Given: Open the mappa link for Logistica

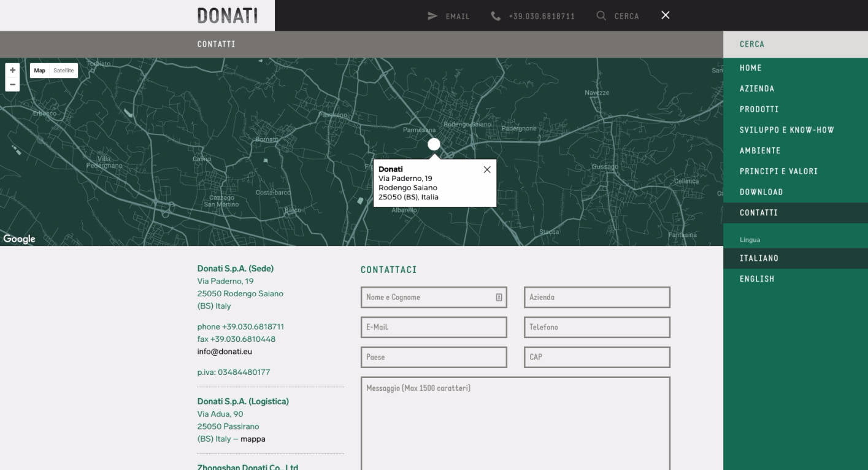Looking at the screenshot, I should (x=253, y=439).
